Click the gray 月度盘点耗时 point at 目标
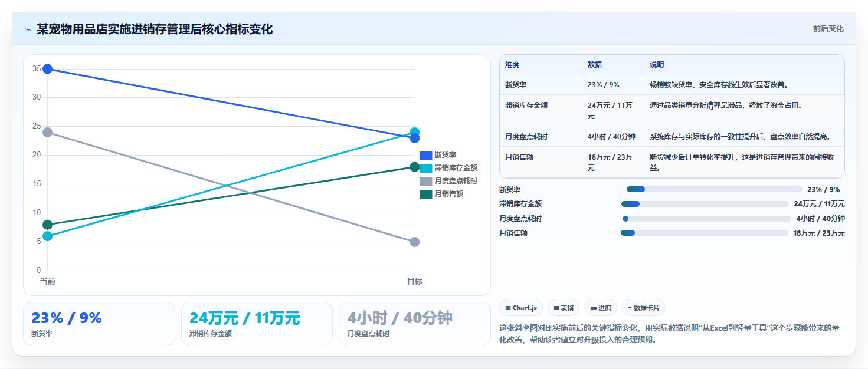This screenshot has height=369, width=868. (415, 242)
